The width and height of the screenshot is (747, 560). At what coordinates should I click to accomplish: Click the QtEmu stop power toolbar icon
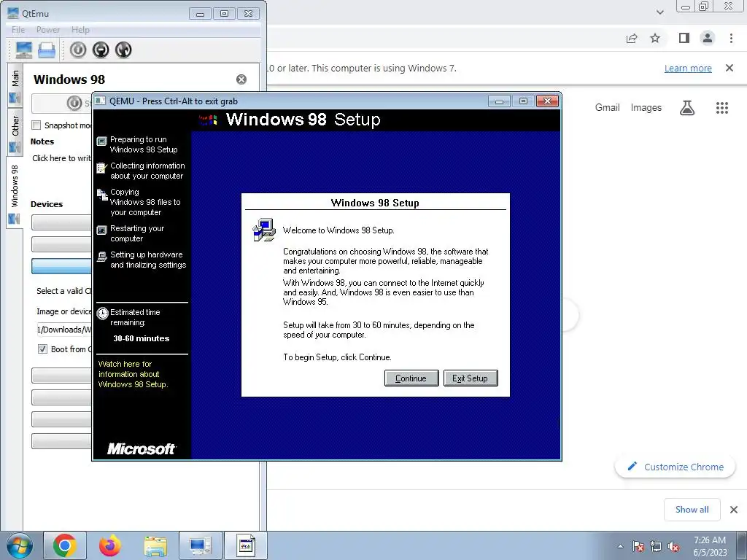(x=101, y=50)
